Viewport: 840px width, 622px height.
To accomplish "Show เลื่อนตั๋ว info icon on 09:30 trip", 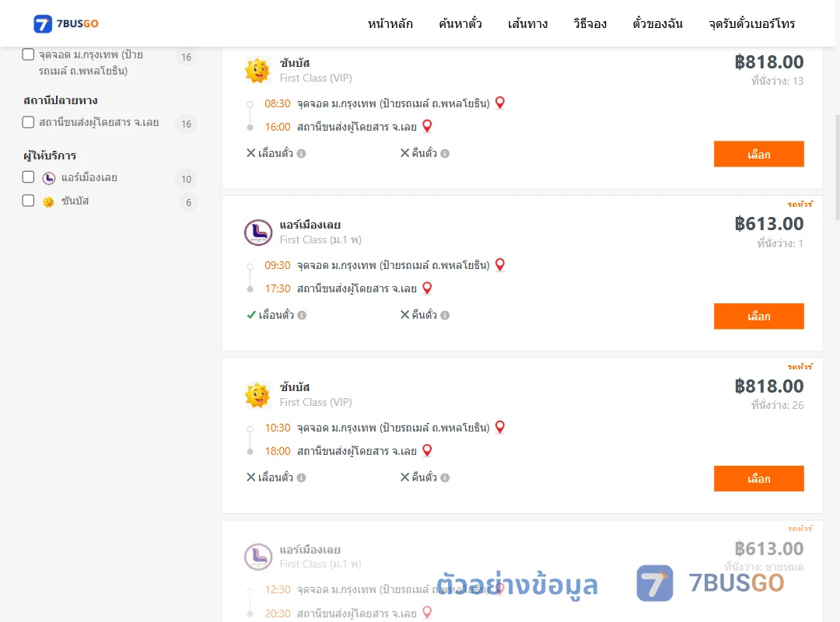I will coord(302,316).
